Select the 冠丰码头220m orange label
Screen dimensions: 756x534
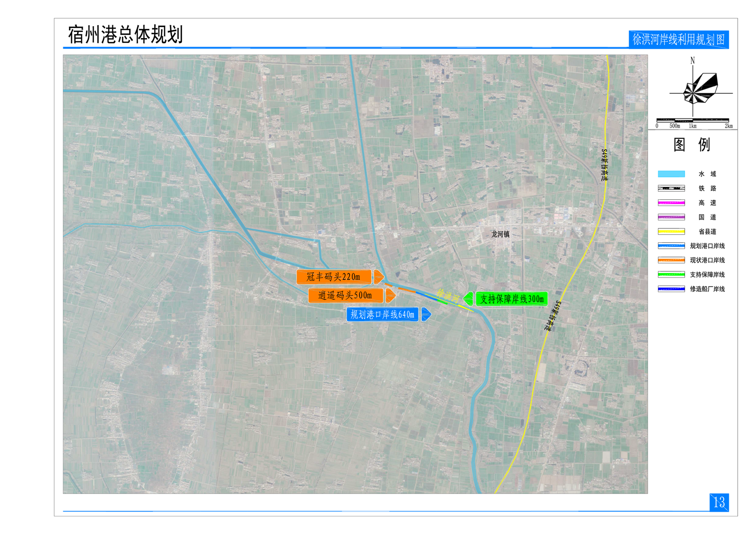(x=333, y=277)
